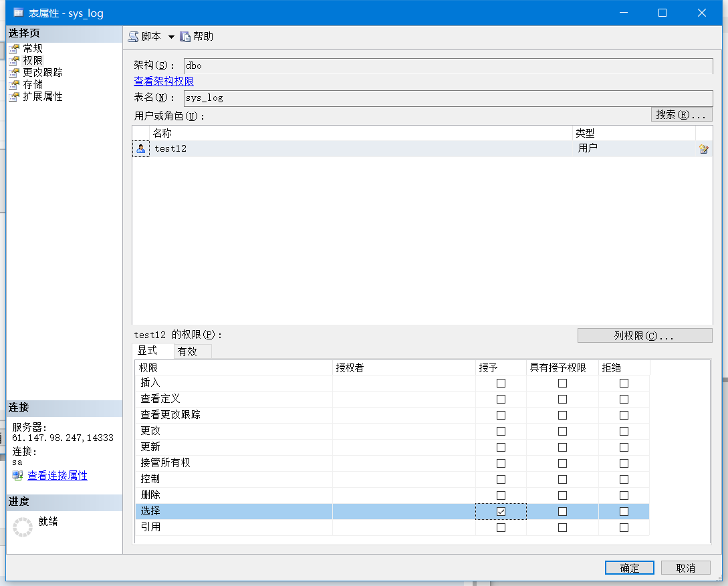Click the Help (帮助) toolbar button
This screenshot has width=728, height=586.
197,37
